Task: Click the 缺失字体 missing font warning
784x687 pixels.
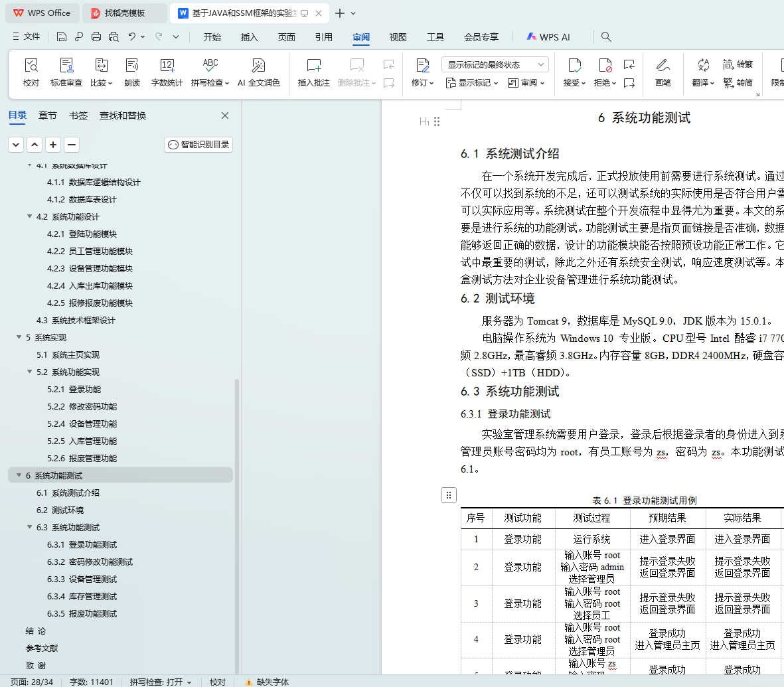Action: click(267, 682)
